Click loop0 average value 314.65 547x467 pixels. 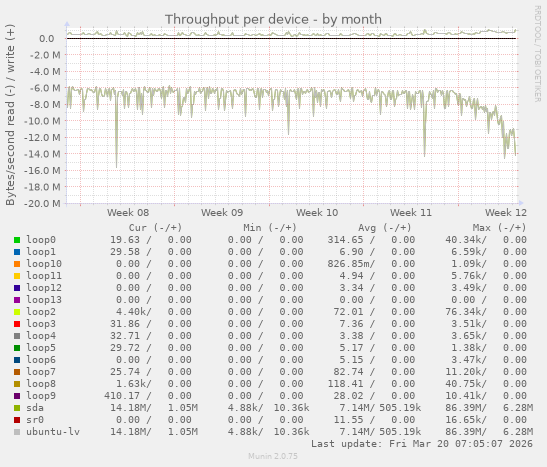[x=345, y=240]
